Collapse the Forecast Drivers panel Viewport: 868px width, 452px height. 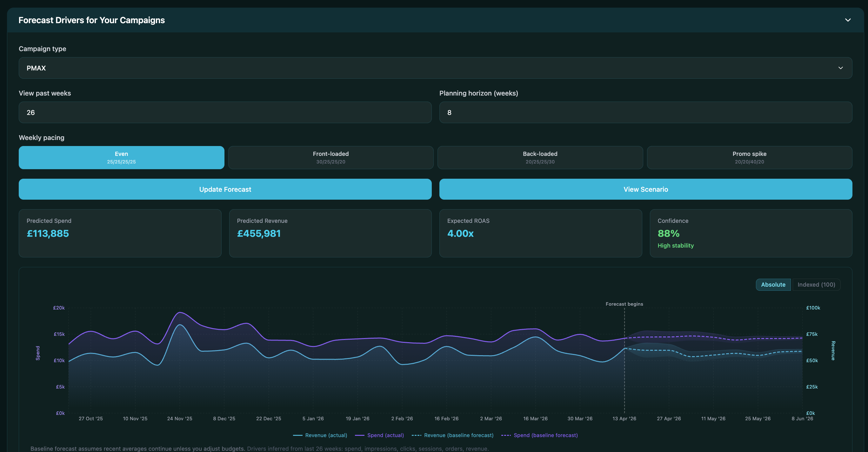pyautogui.click(x=848, y=20)
